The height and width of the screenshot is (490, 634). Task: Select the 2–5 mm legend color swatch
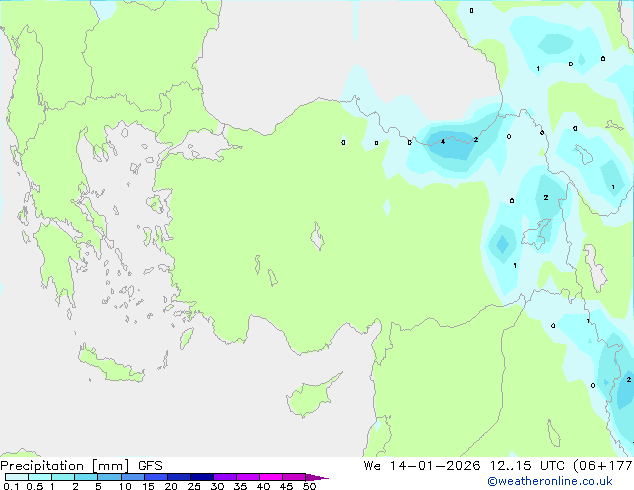pyautogui.click(x=86, y=477)
